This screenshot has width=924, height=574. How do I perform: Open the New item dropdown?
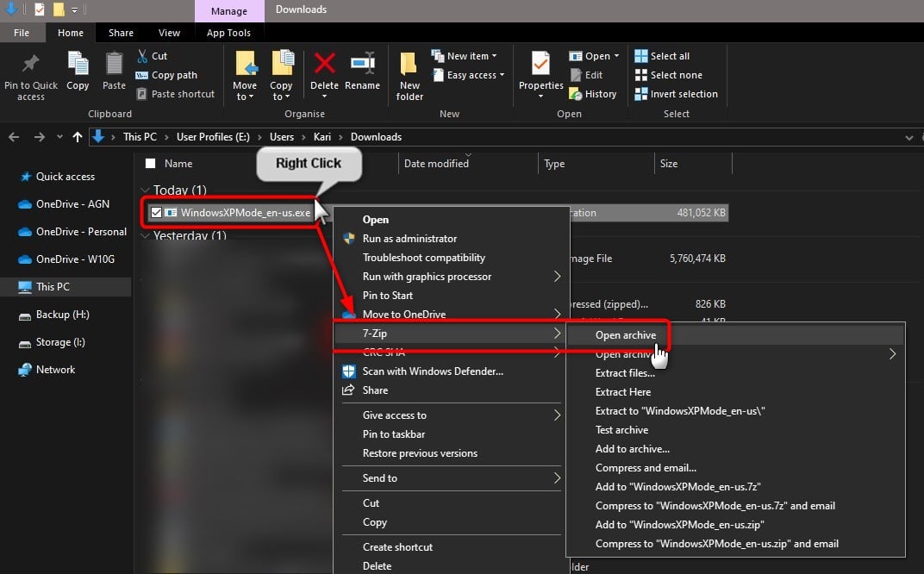click(465, 55)
